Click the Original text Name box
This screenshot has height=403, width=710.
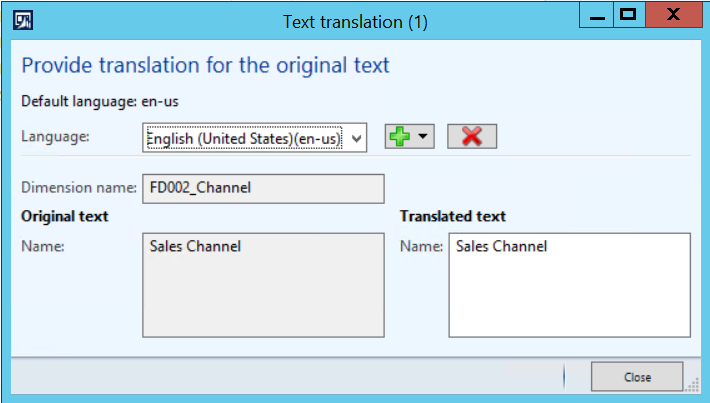[263, 285]
